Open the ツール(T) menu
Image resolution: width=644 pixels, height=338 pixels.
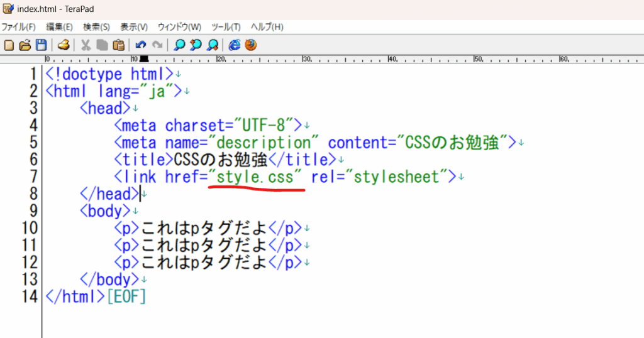226,27
